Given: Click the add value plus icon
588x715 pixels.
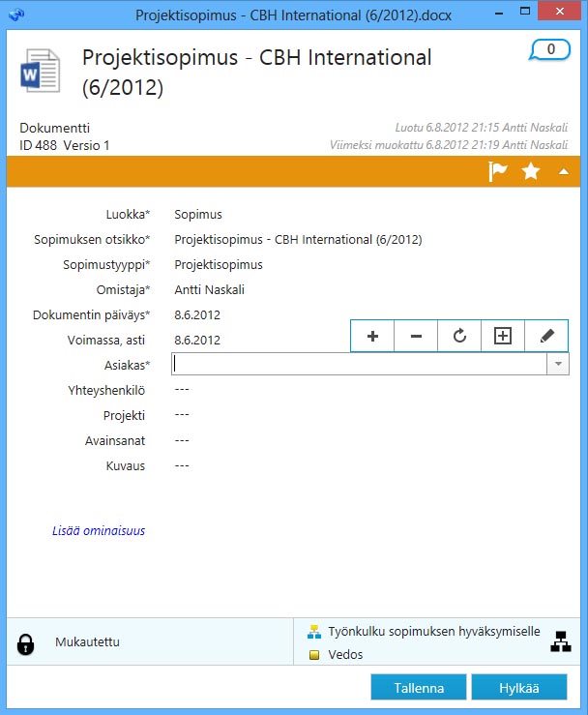Looking at the screenshot, I should pyautogui.click(x=372, y=336).
